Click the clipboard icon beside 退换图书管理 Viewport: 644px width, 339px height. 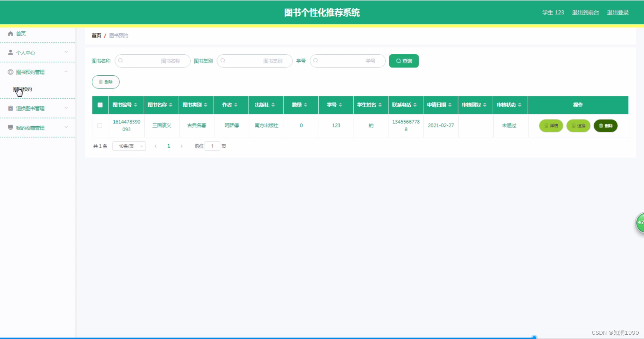pyautogui.click(x=11, y=108)
